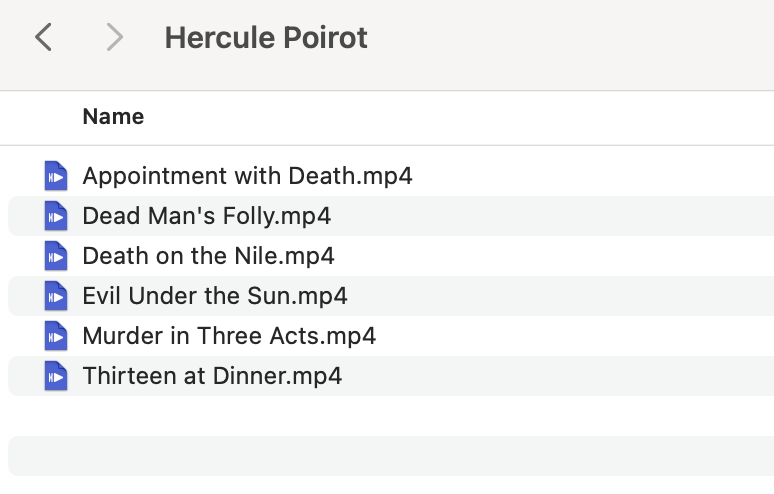Select the file named Dead Man's Folly.mp4
Screen dimensions: 774x494
(206, 216)
